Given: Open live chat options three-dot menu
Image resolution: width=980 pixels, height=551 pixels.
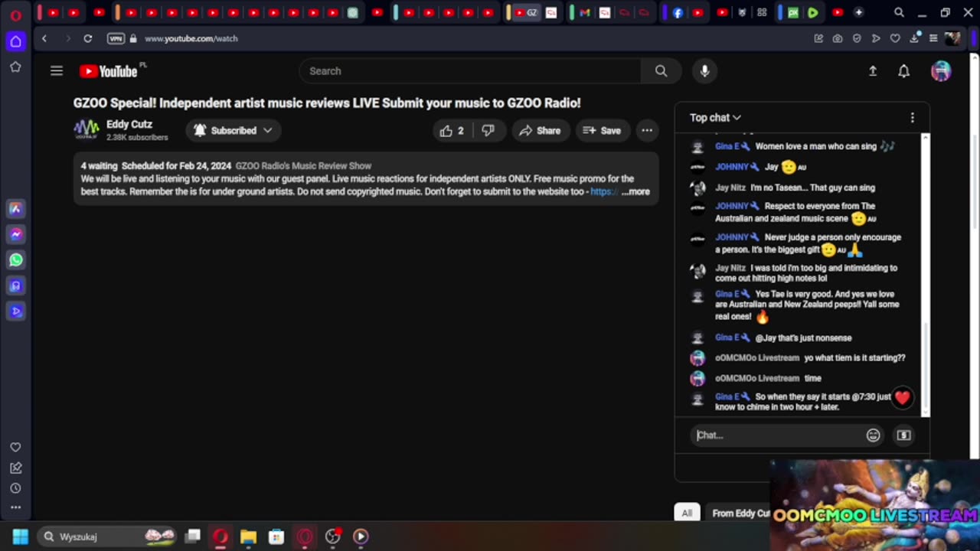Looking at the screenshot, I should point(912,118).
